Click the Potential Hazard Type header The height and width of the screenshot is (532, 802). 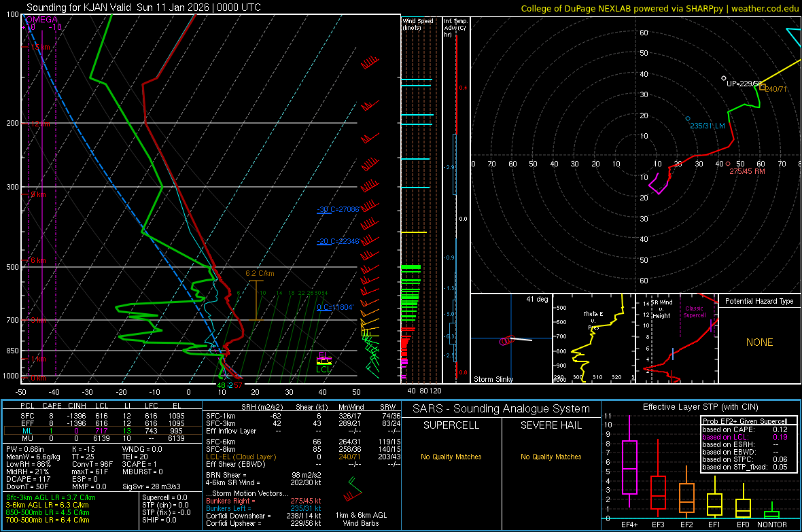click(759, 301)
